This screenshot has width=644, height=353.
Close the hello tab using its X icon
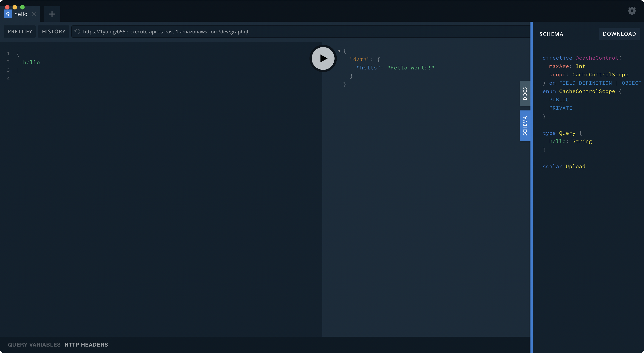coord(34,14)
